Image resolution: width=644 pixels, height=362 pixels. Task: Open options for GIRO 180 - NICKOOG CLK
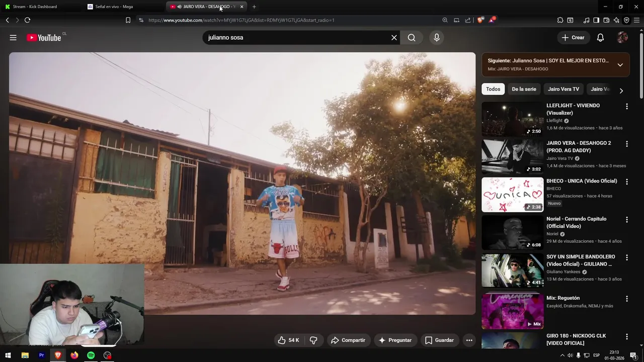click(x=626, y=336)
